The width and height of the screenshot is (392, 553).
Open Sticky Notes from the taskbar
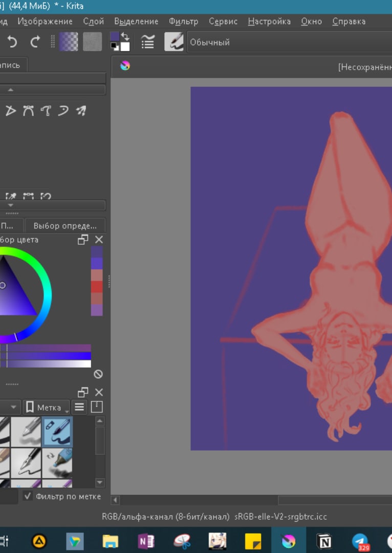(253, 541)
